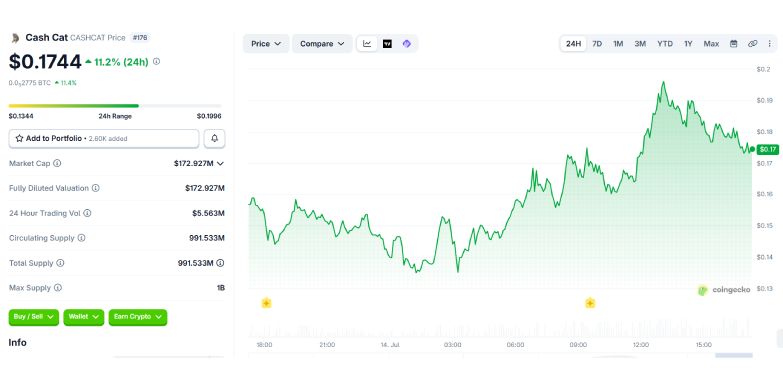Click the $5.563M trading volume value

click(208, 213)
